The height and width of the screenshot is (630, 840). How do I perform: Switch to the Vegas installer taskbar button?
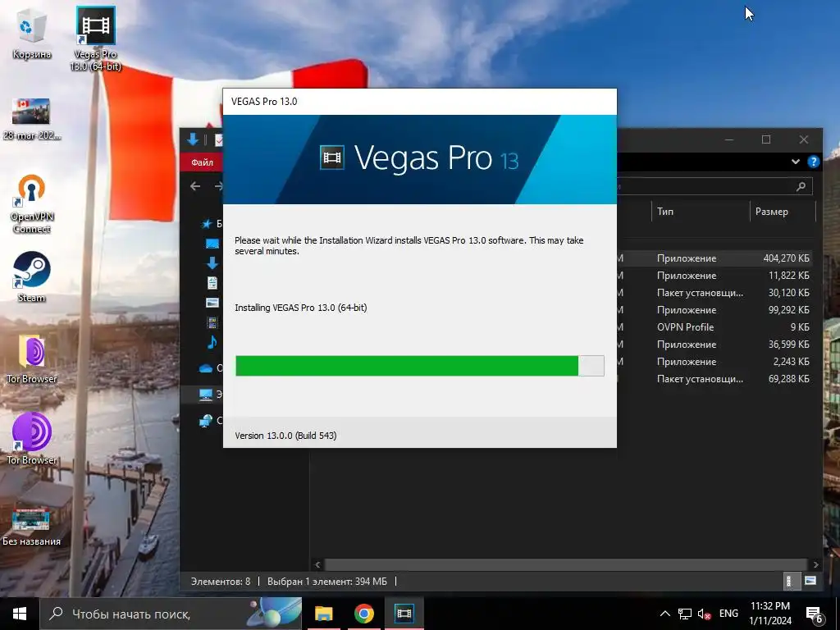404,614
